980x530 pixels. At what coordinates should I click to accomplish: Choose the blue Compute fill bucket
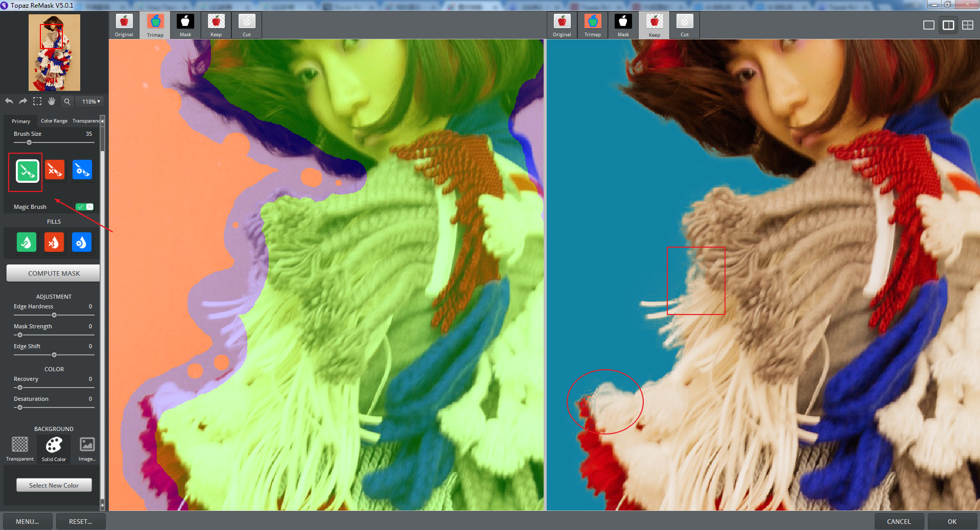(82, 242)
